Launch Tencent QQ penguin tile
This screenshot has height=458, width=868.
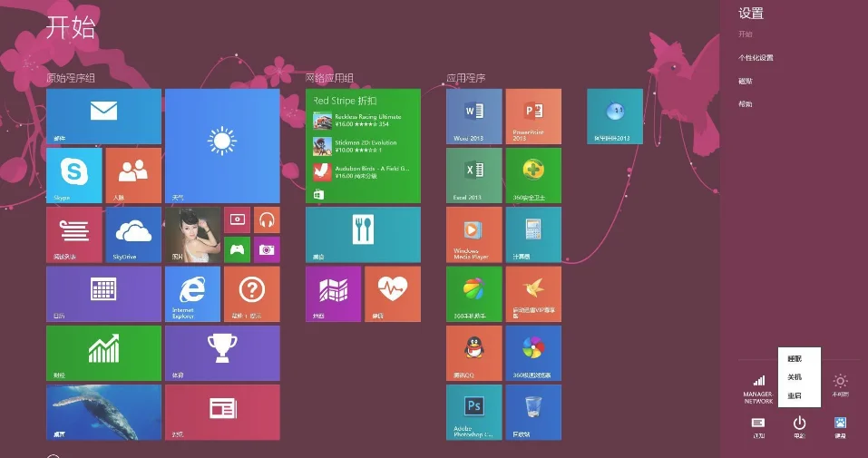pos(474,354)
